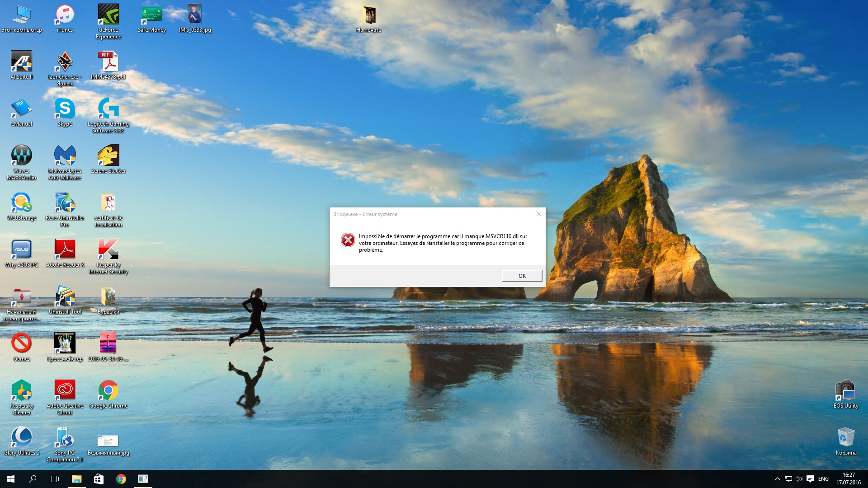Select the launcher.exe shortcut icon
Image resolution: width=868 pixels, height=488 pixels.
click(x=65, y=69)
